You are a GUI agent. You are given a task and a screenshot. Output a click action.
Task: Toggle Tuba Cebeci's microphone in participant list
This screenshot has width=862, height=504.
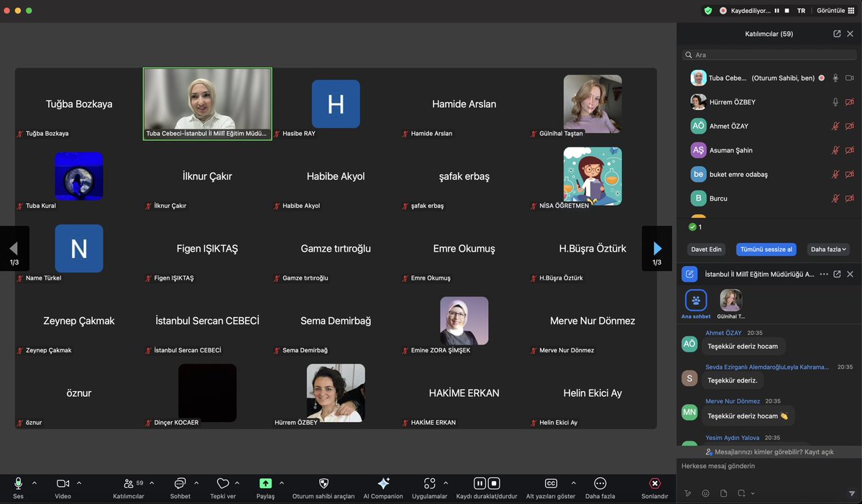[x=835, y=78]
